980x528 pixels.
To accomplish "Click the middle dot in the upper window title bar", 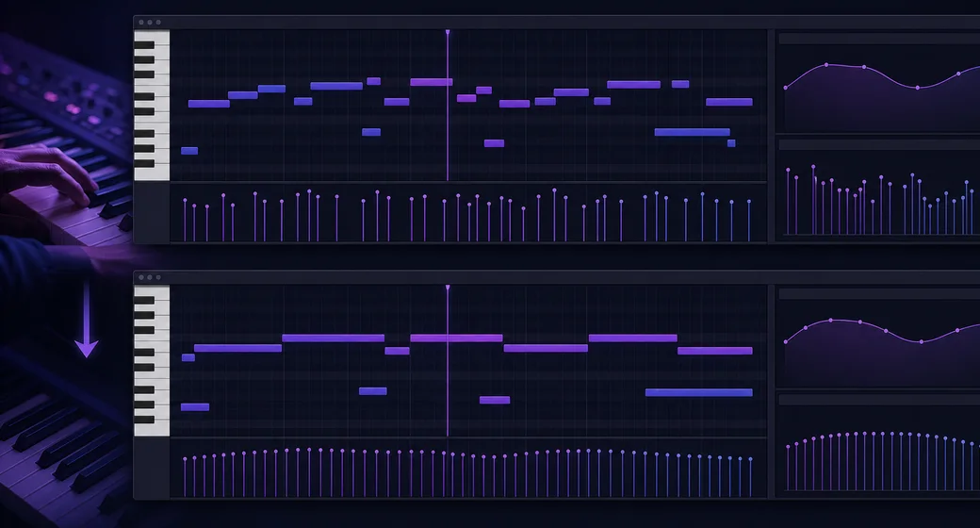I will (x=150, y=22).
